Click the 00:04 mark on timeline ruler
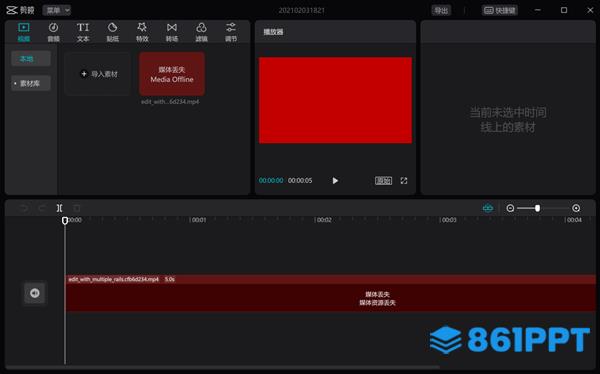 pyautogui.click(x=574, y=220)
